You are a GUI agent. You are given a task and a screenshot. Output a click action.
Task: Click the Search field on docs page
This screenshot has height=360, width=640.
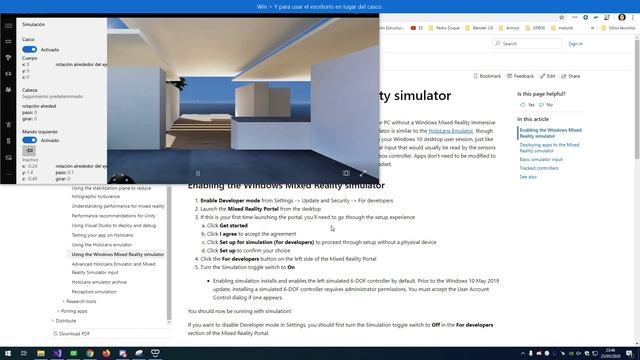tap(527, 43)
